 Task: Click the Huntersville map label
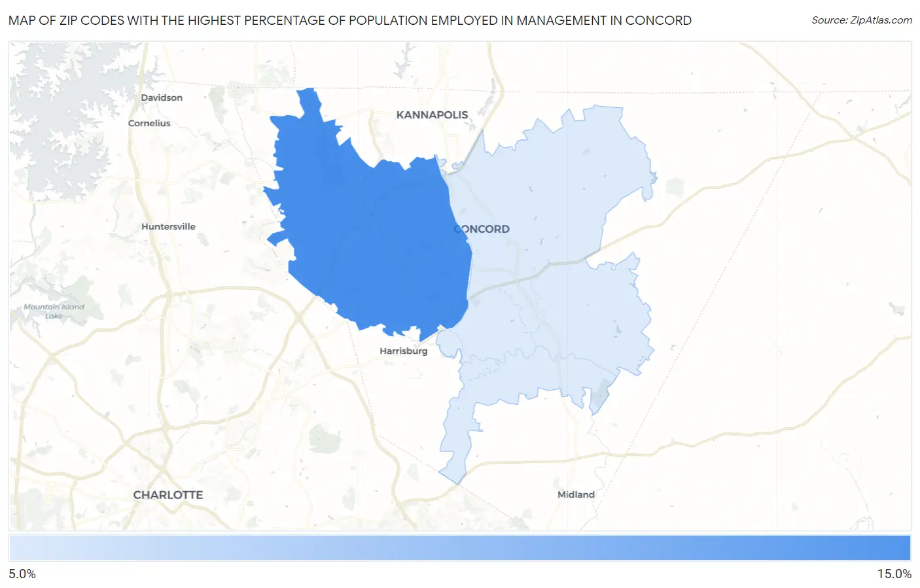point(168,226)
